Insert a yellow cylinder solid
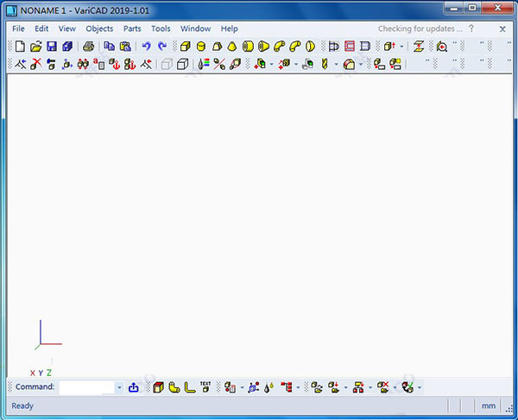The image size is (518, 420). click(201, 47)
